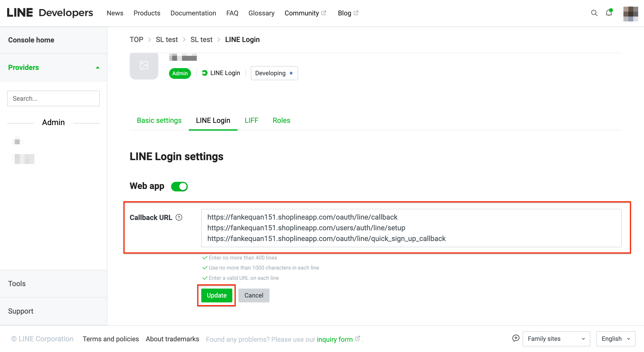Open Tools in the sidebar
This screenshot has height=352, width=644.
[17, 284]
